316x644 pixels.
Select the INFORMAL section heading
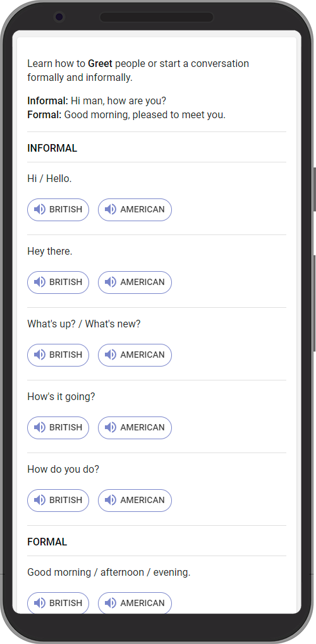coord(52,149)
